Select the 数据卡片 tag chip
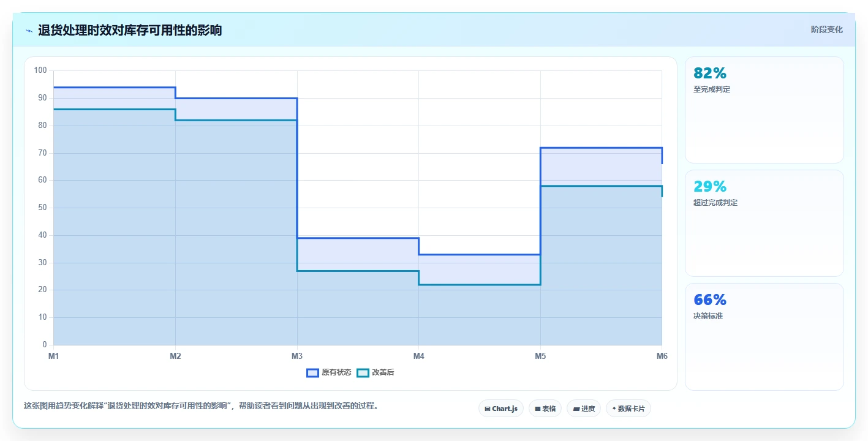The height and width of the screenshot is (441, 868). pyautogui.click(x=628, y=409)
